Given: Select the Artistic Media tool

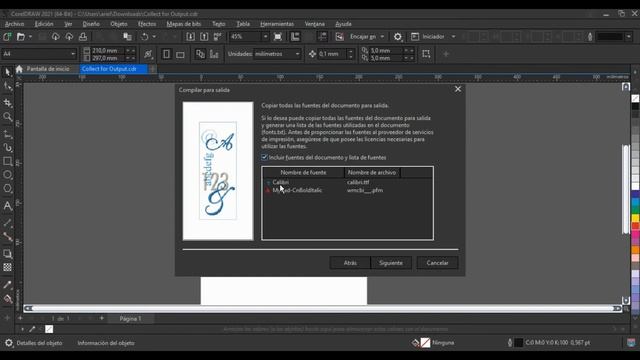Looking at the screenshot, I should coord(7,147).
